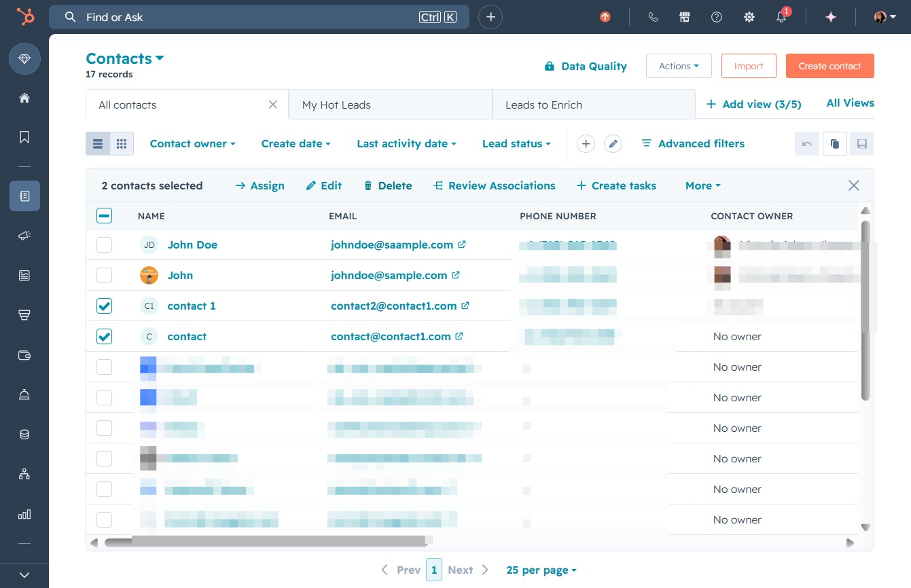Click the horizontal scrollbar of the contacts table
Image resolution: width=911 pixels, height=588 pixels.
[267, 542]
